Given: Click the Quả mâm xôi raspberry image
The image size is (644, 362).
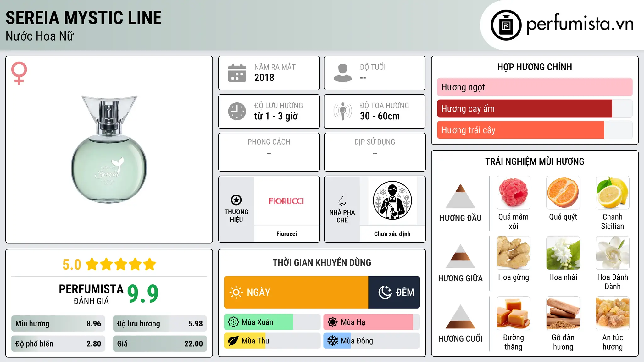Looking at the screenshot, I should [514, 193].
